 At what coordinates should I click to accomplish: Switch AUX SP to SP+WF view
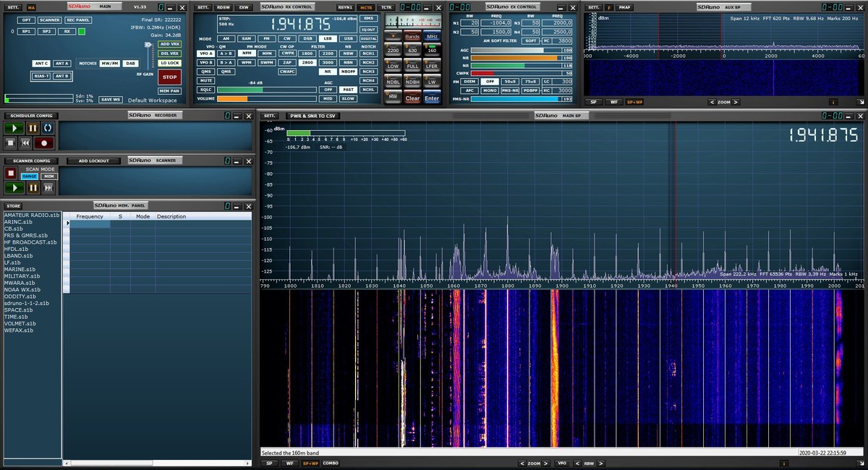point(634,103)
